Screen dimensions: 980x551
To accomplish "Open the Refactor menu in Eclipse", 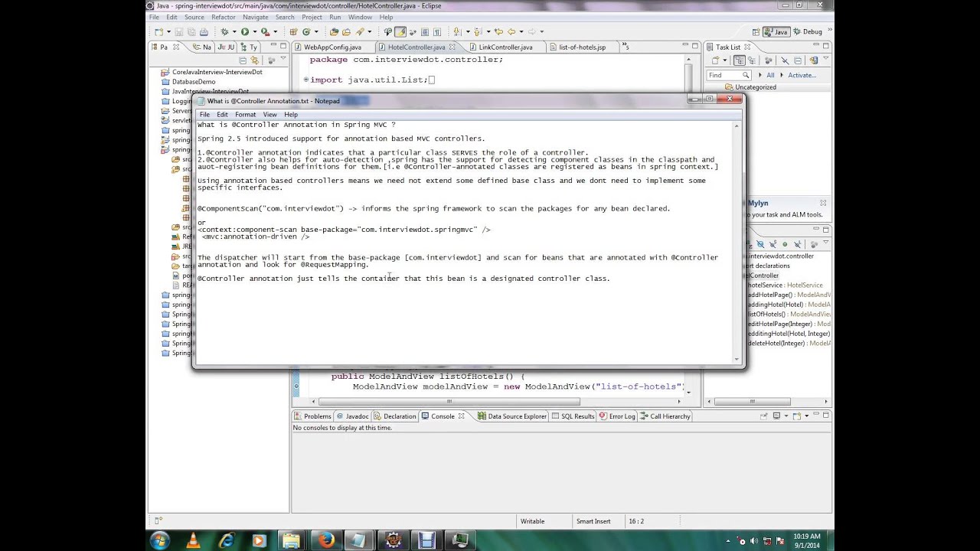I will pyautogui.click(x=224, y=17).
